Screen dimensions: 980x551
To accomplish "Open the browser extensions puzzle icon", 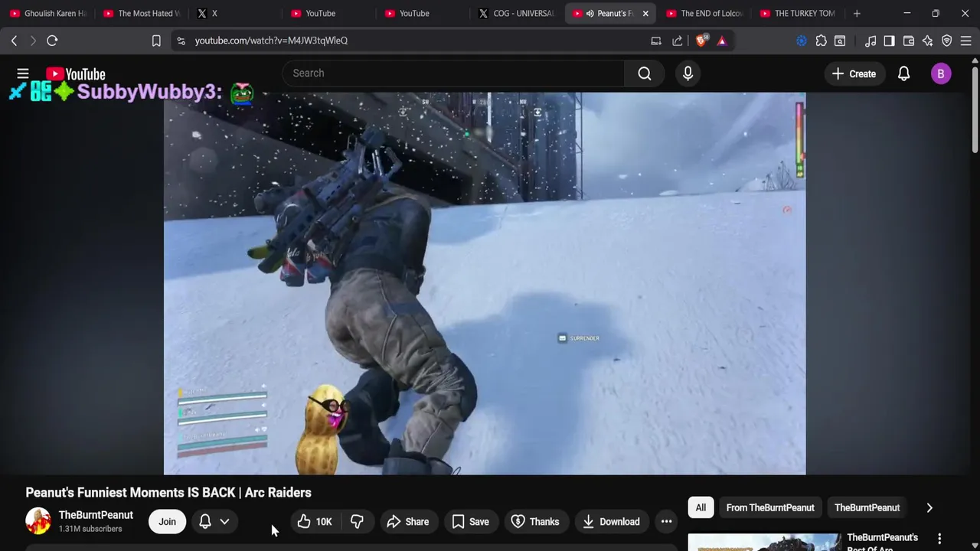I will point(821,41).
